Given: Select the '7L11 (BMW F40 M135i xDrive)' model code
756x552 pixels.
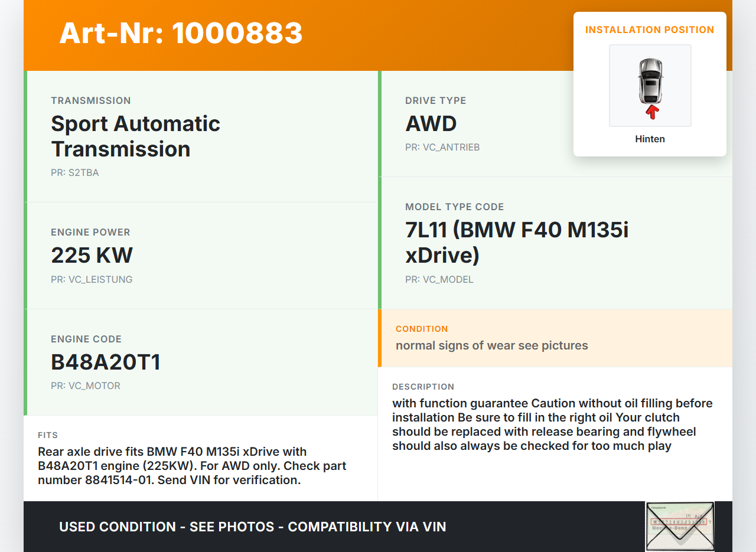Looking at the screenshot, I should pos(517,242).
